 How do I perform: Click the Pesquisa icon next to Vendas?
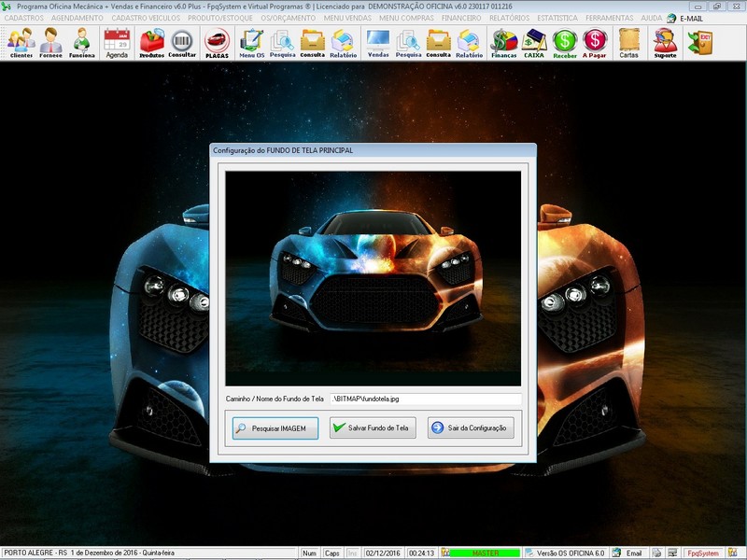click(x=408, y=43)
